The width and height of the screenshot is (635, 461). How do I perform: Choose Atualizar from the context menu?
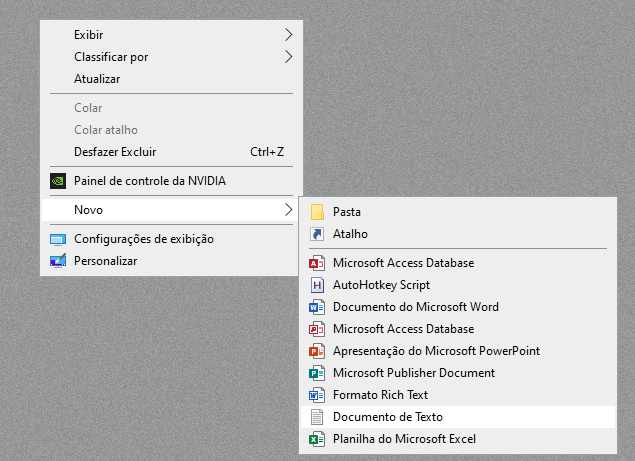[x=97, y=79]
